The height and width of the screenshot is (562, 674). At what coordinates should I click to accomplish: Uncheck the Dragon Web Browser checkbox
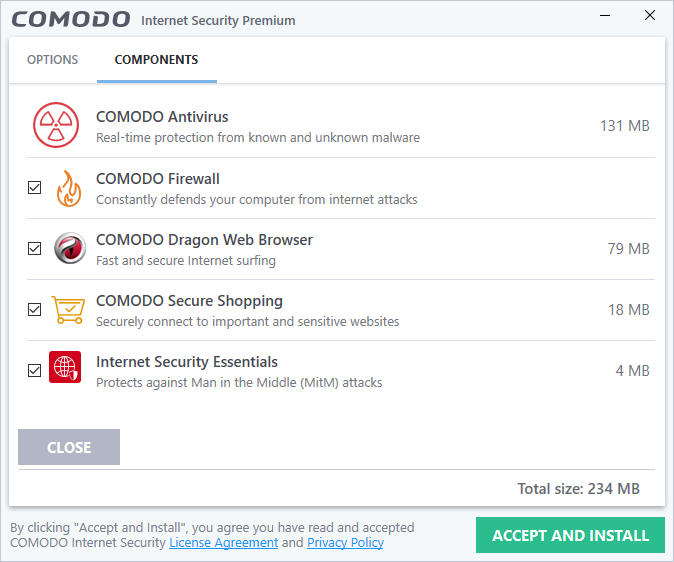pos(34,249)
